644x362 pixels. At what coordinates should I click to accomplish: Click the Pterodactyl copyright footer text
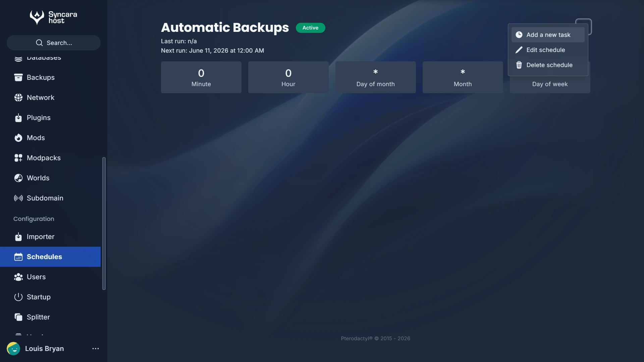point(376,339)
